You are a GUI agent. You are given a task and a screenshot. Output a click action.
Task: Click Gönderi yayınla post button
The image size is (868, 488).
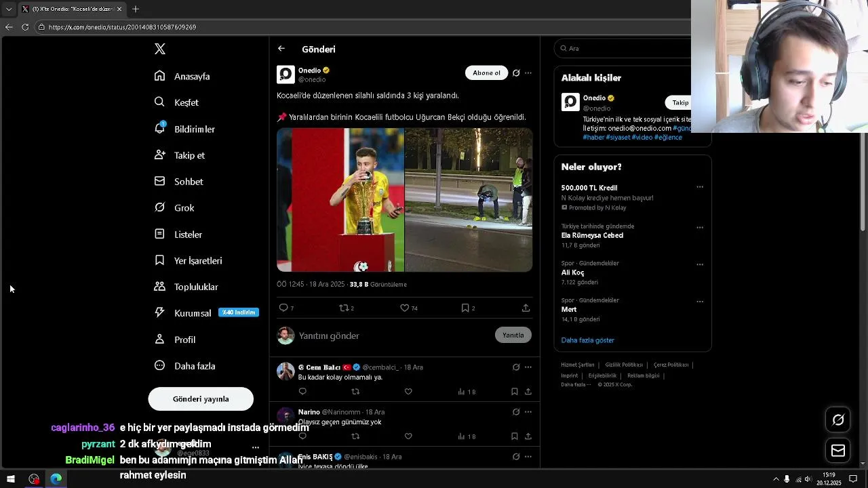point(201,399)
